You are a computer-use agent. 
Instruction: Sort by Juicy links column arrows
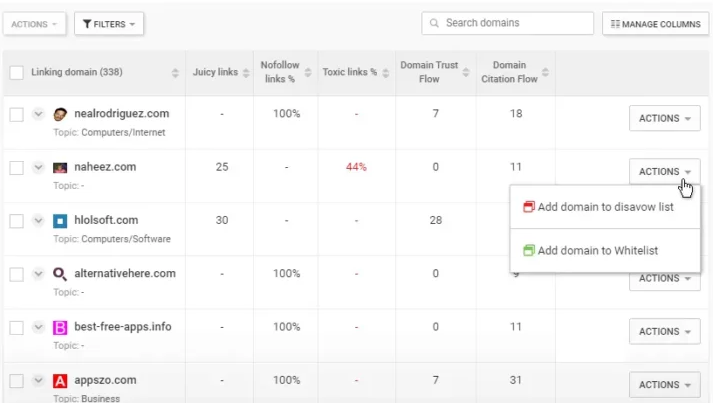[x=246, y=73]
